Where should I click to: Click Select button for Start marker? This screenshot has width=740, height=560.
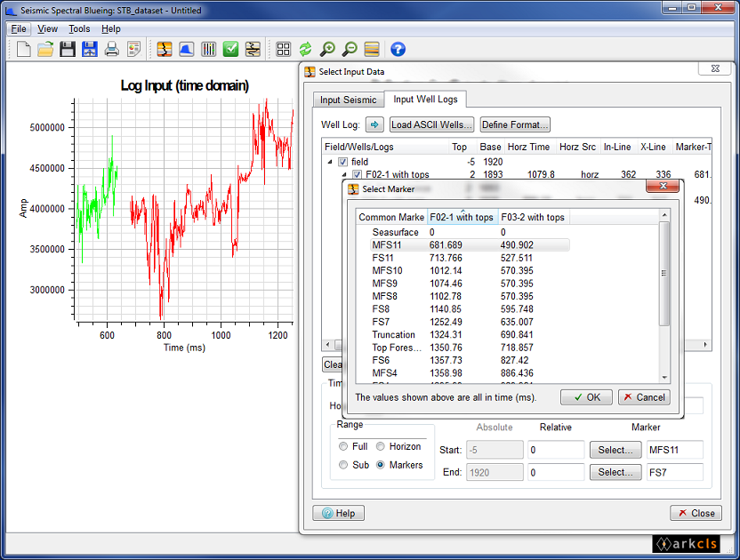click(615, 450)
